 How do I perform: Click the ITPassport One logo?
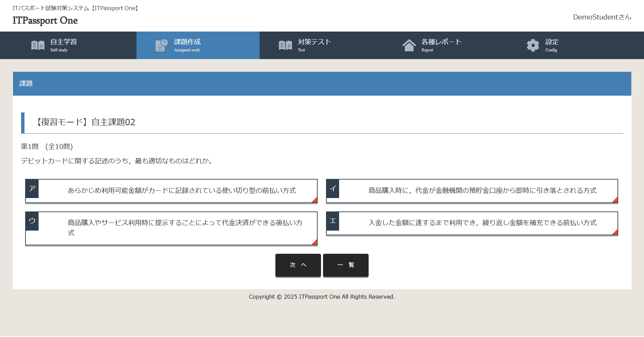click(x=45, y=21)
